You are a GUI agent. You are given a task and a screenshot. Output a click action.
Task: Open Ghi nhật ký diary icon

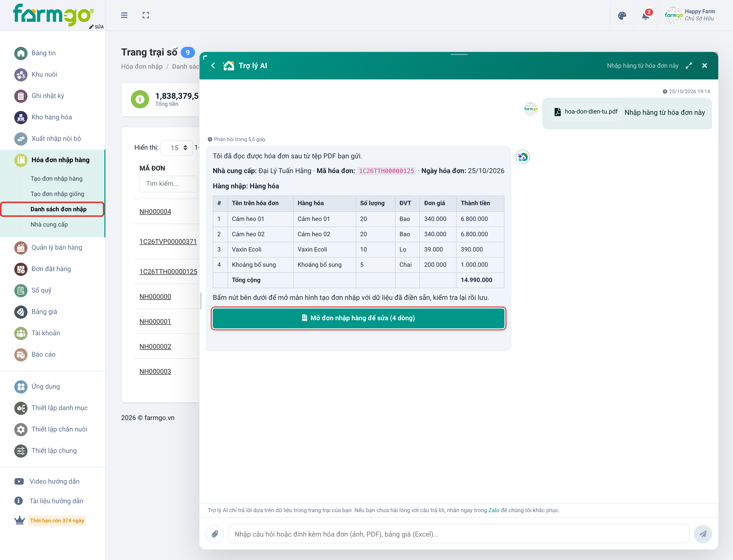coord(21,96)
